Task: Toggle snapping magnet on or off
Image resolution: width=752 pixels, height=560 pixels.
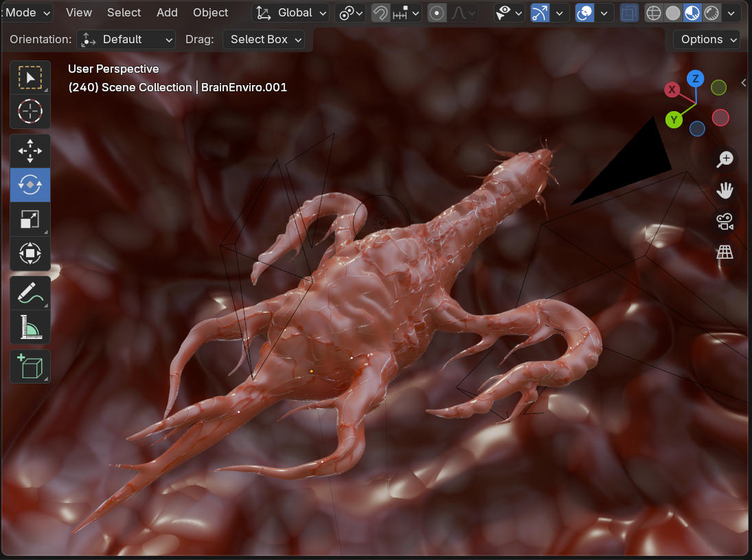Action: [380, 13]
